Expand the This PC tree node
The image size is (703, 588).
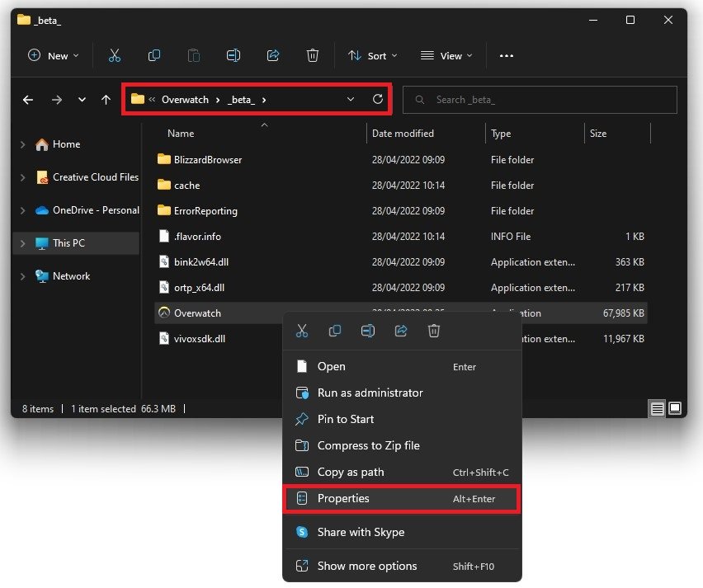click(x=22, y=243)
